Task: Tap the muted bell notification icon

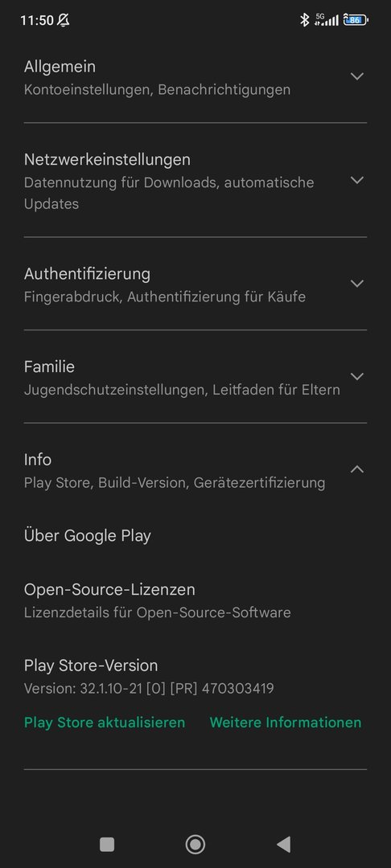Action: pyautogui.click(x=64, y=20)
